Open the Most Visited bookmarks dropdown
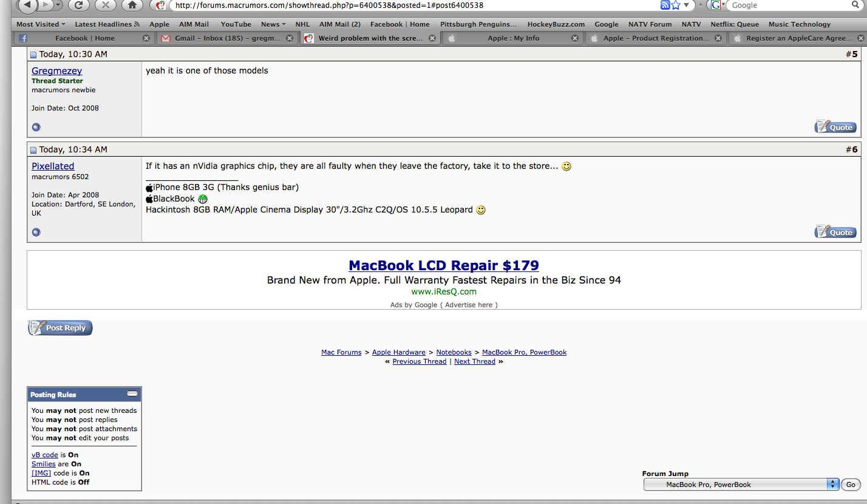The width and height of the screenshot is (867, 504). tap(41, 24)
